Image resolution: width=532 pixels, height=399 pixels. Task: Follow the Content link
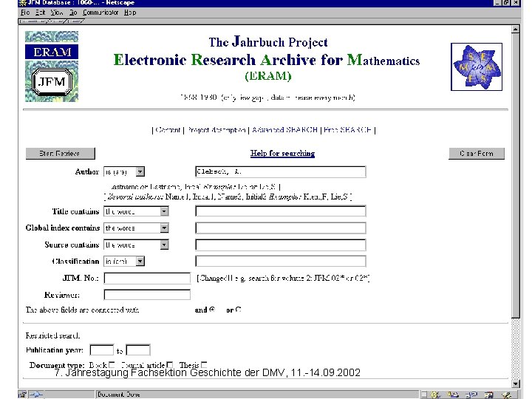[168, 130]
